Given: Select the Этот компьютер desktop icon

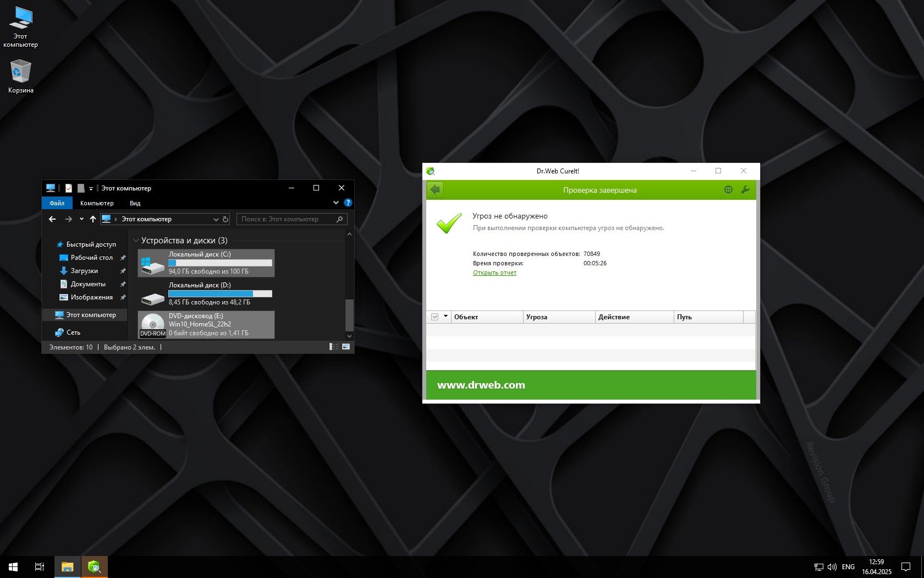Looking at the screenshot, I should [x=20, y=26].
